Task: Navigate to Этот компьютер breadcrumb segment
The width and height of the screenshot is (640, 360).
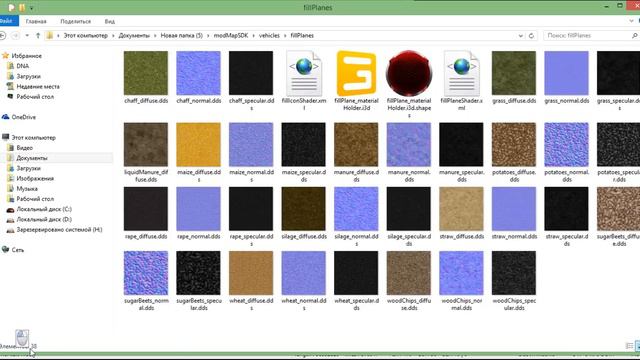Action: (x=86, y=36)
